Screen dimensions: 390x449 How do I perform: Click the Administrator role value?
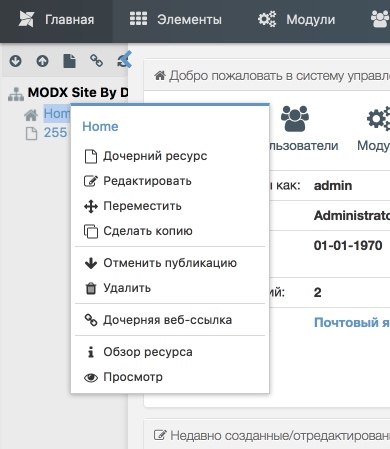[352, 215]
